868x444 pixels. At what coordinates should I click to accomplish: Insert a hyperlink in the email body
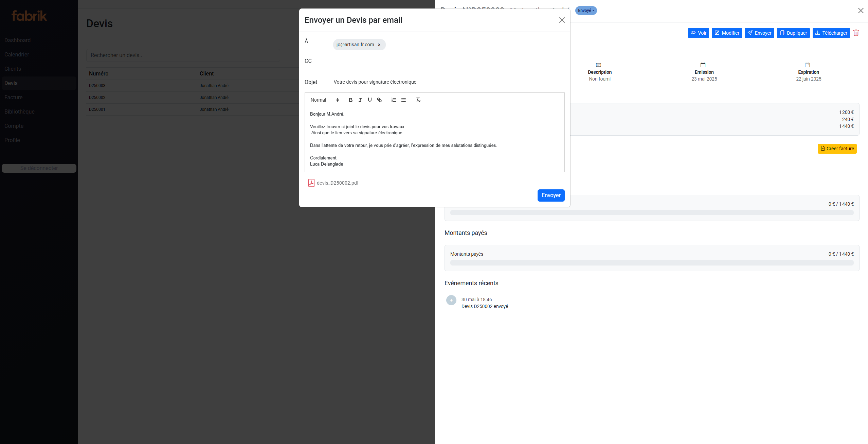click(379, 100)
